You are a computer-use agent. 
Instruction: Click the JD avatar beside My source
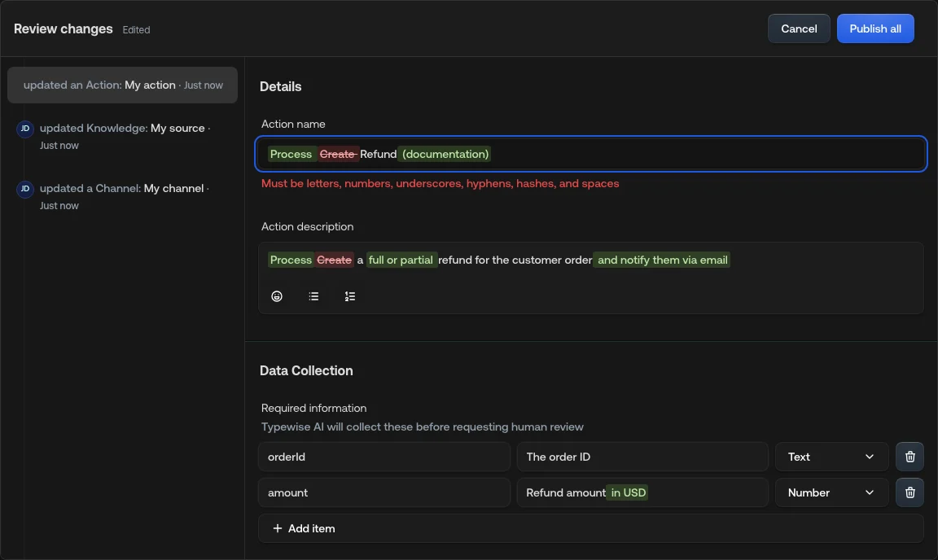coord(25,129)
